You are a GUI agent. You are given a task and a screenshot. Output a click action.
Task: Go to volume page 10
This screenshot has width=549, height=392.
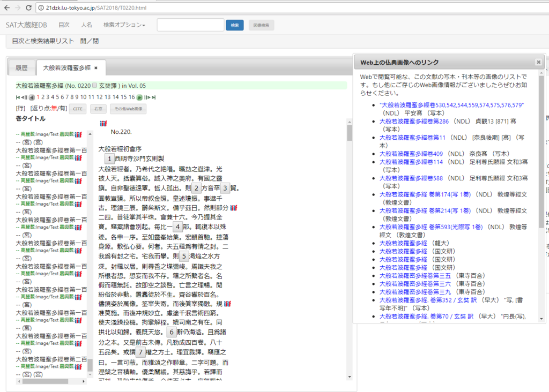coord(83,97)
